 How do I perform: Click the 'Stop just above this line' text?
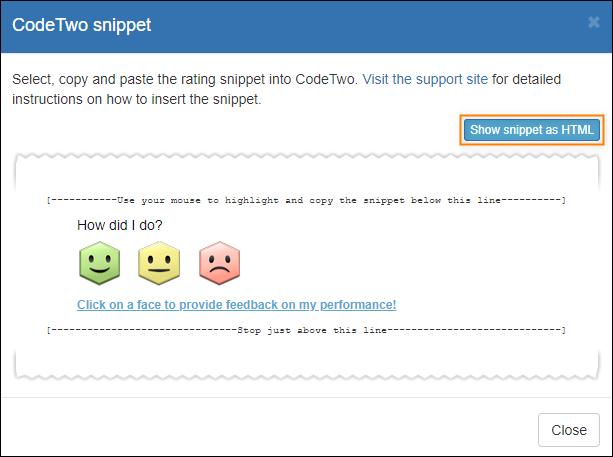click(312, 330)
